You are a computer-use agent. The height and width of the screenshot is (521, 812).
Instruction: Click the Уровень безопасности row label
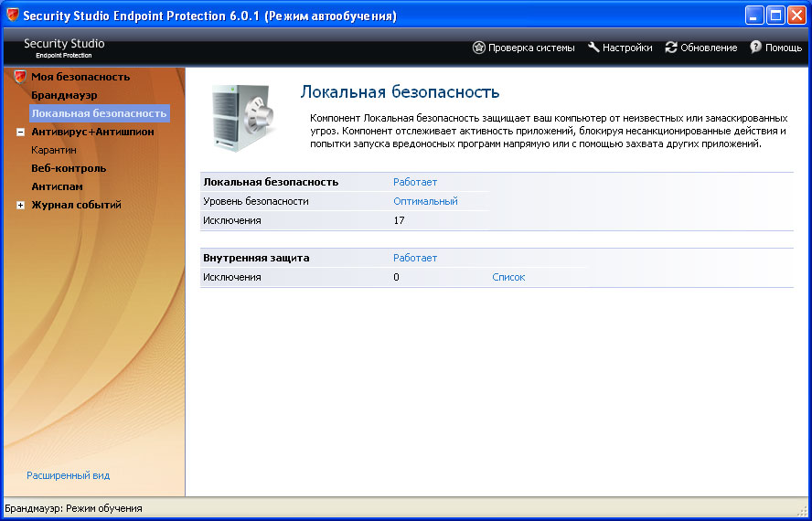tap(256, 201)
